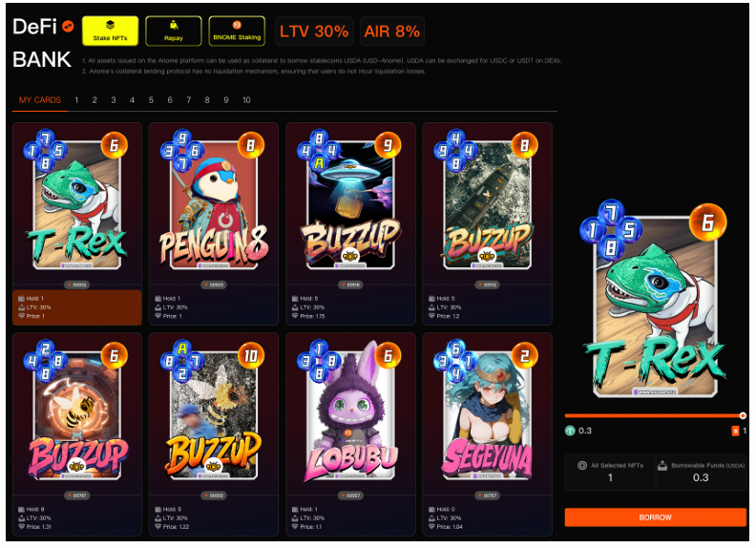Viewport: 756px width, 548px height.
Task: Click the orange 10 badge on Buzzup card
Action: (x=251, y=356)
